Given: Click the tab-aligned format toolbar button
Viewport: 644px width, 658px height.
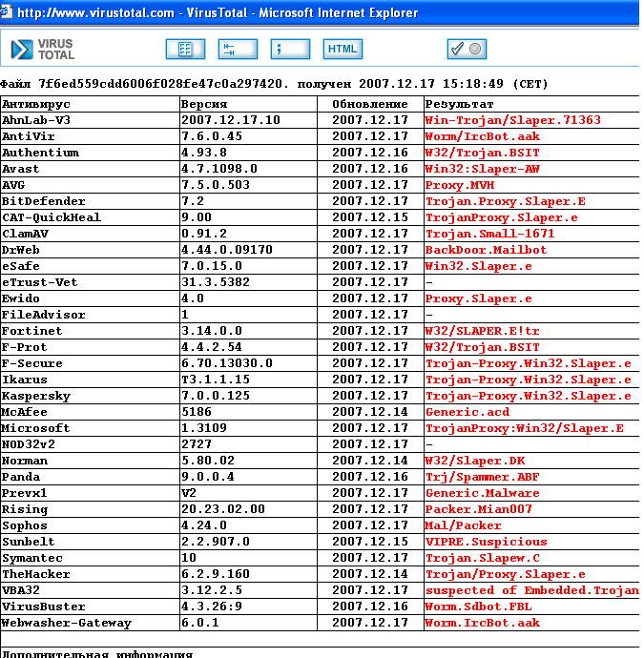Looking at the screenshot, I should pyautogui.click(x=238, y=49).
